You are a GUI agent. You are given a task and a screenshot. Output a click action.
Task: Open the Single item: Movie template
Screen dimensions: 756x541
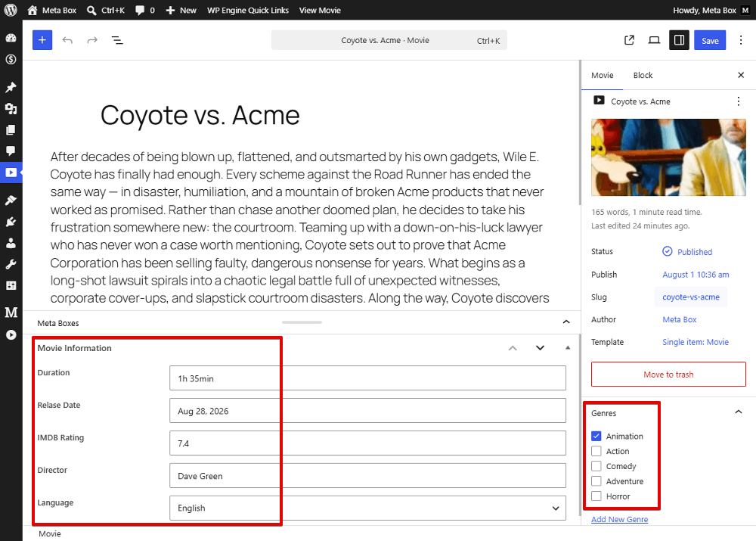696,342
